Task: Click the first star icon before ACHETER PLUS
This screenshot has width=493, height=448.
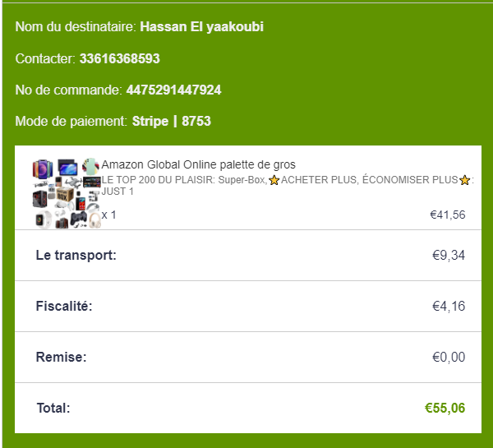Action: click(x=274, y=181)
